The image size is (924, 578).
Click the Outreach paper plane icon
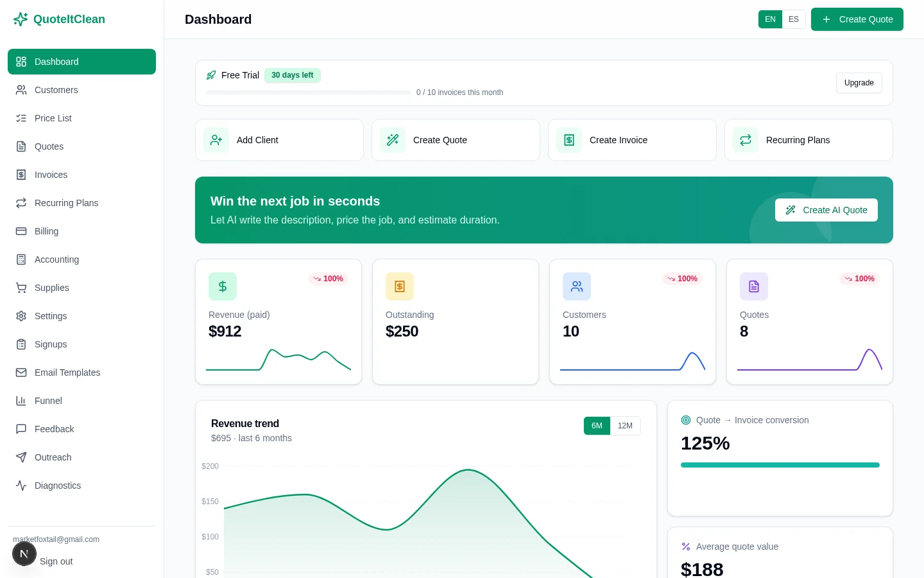(x=21, y=457)
